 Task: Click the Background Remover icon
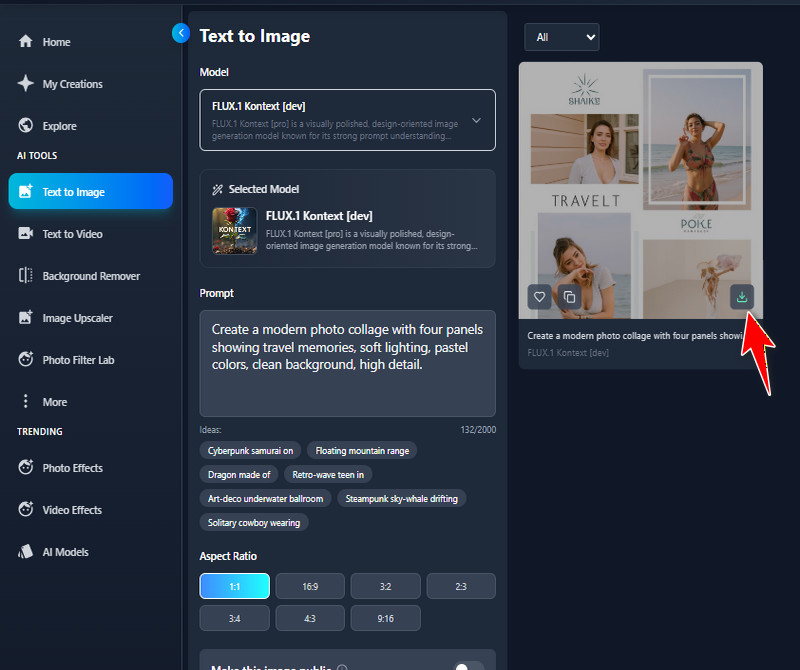click(26, 276)
